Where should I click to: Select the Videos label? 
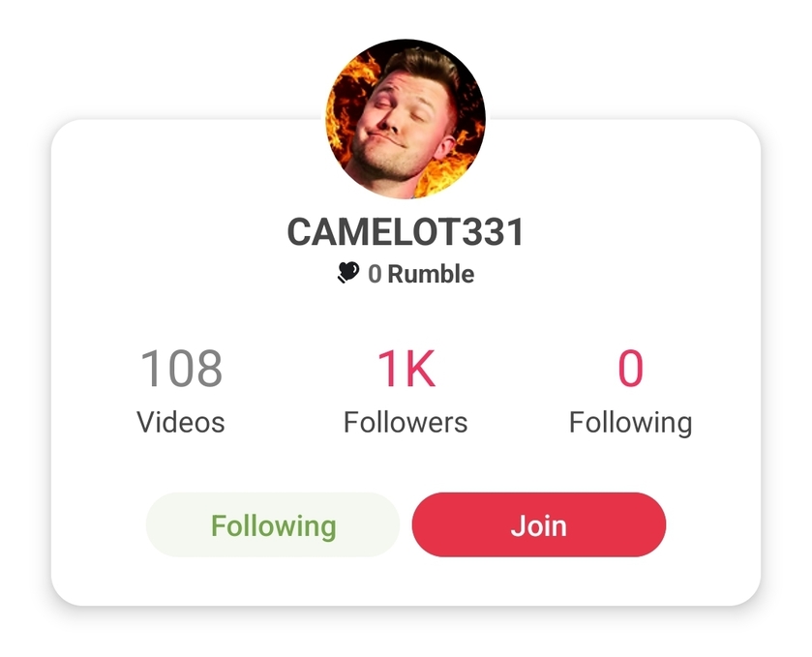point(181,422)
